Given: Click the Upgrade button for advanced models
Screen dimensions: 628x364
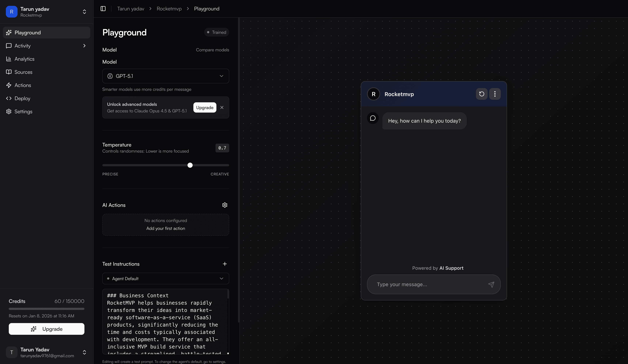Looking at the screenshot, I should click(x=204, y=107).
